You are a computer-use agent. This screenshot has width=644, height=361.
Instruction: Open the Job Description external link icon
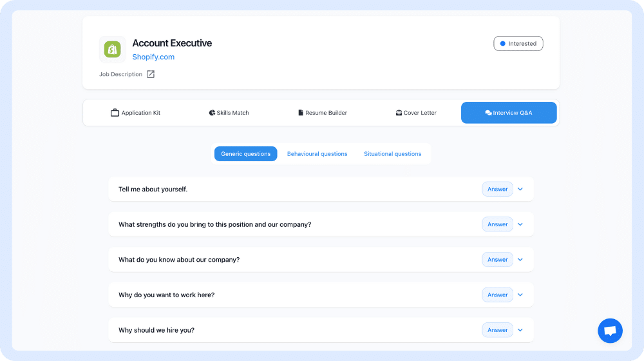point(151,74)
